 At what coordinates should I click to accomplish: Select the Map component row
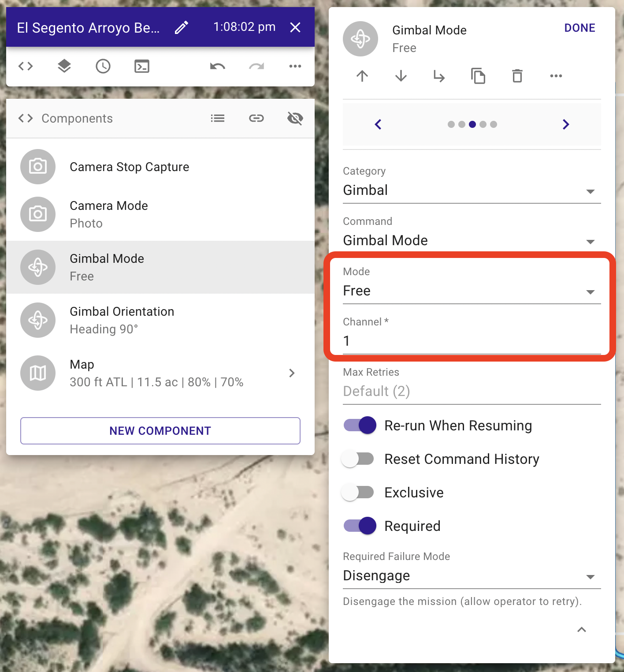coord(160,373)
